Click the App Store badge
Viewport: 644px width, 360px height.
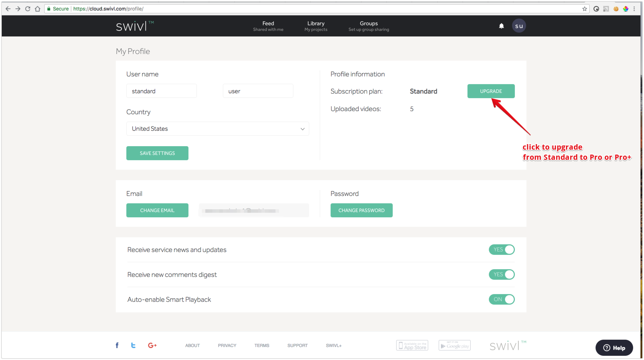(412, 345)
